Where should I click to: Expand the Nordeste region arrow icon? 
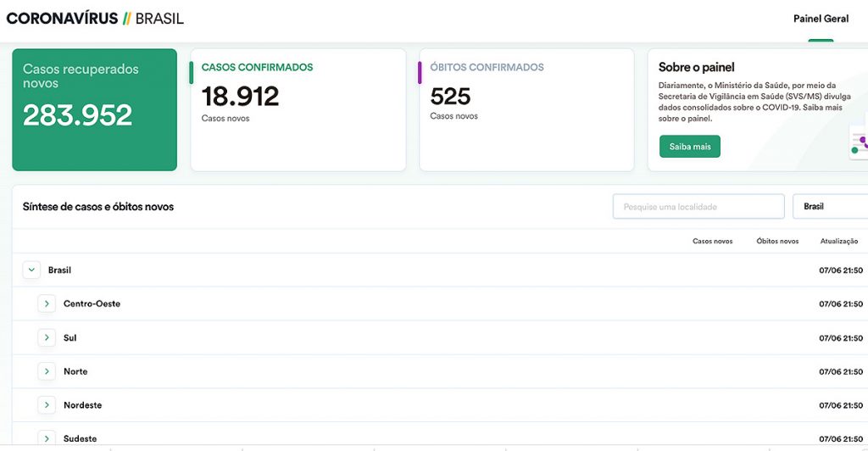[x=47, y=405]
